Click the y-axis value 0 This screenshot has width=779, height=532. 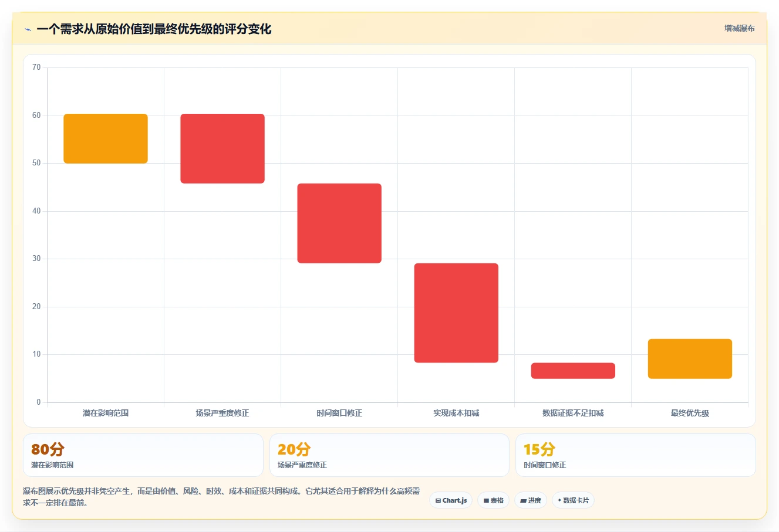coord(39,402)
